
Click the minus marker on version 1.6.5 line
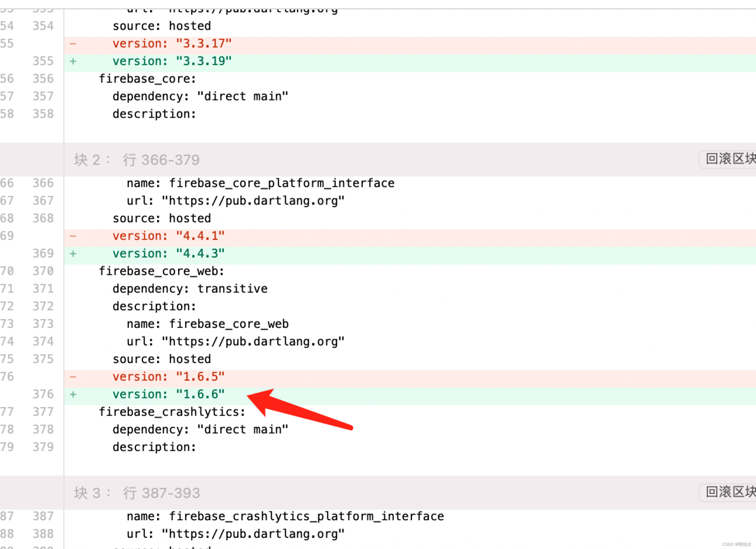click(73, 377)
